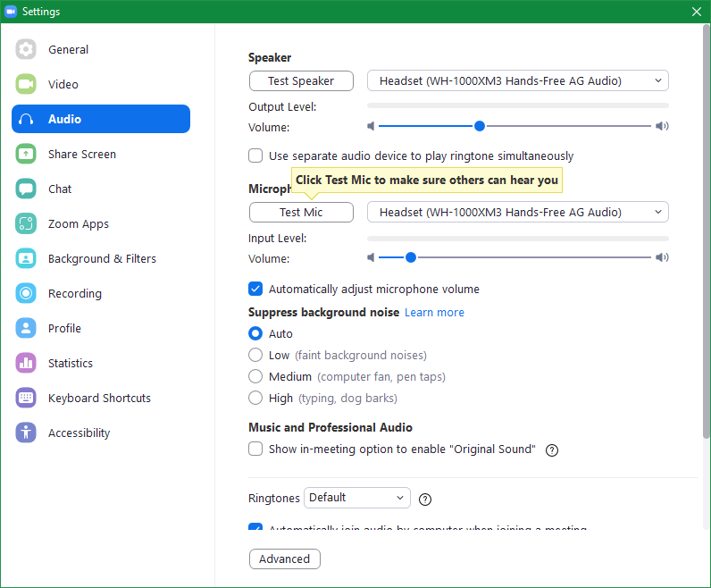Click the Share Screen arrow icon
This screenshot has width=711, height=588.
[x=26, y=154]
